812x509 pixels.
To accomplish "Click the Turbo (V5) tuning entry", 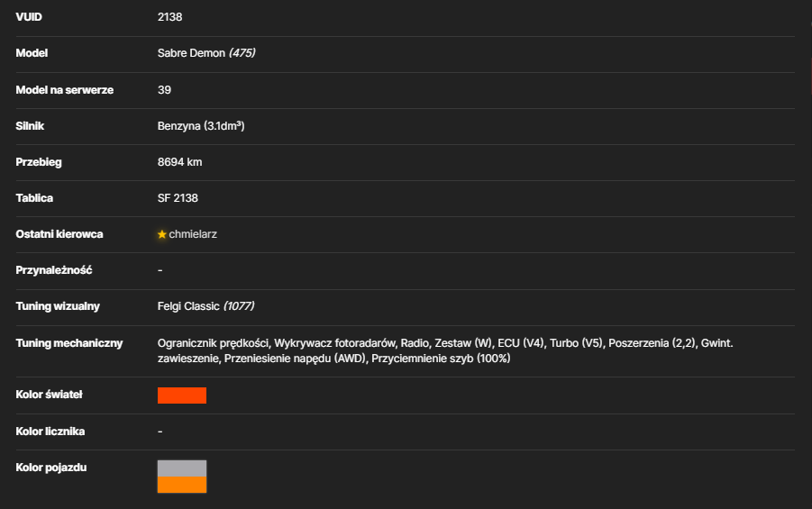I will click(577, 342).
